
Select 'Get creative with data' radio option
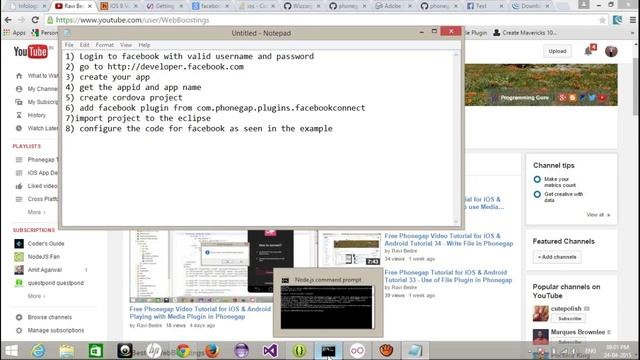click(x=537, y=194)
